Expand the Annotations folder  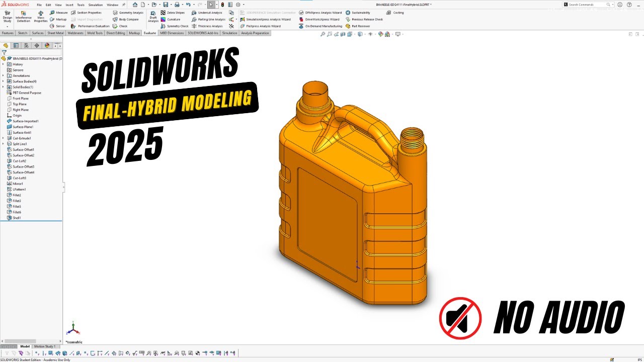(x=3, y=76)
